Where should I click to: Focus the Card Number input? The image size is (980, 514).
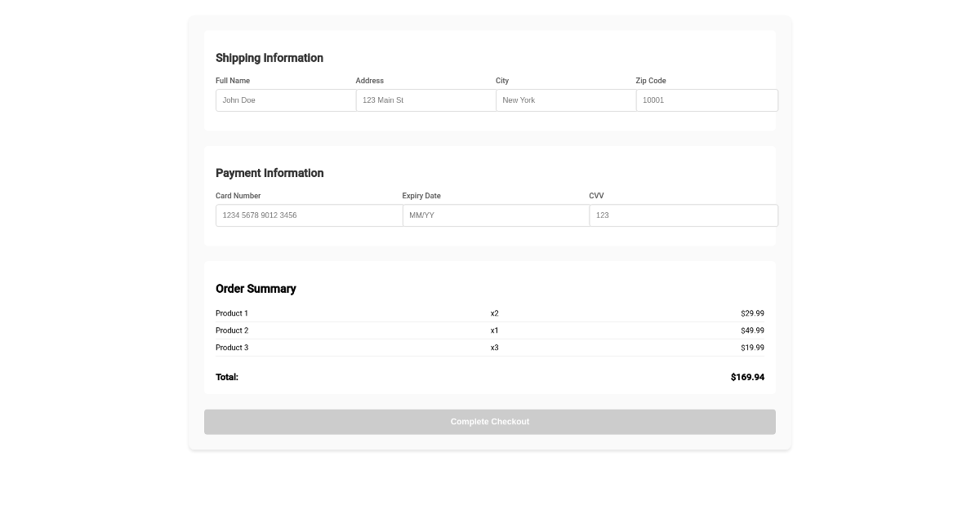[309, 215]
